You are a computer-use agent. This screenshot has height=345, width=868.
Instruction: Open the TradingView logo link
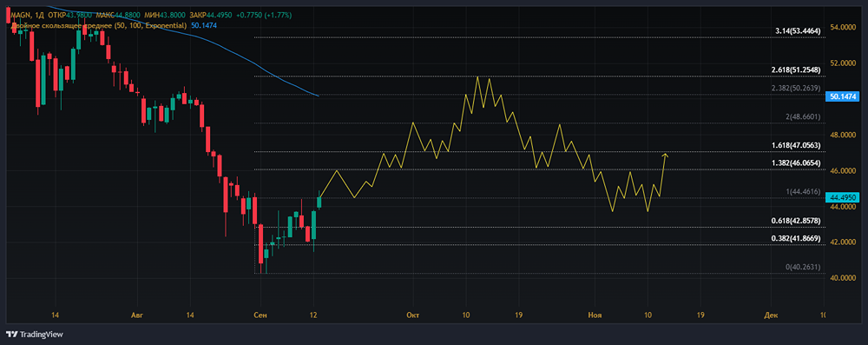[x=35, y=335]
